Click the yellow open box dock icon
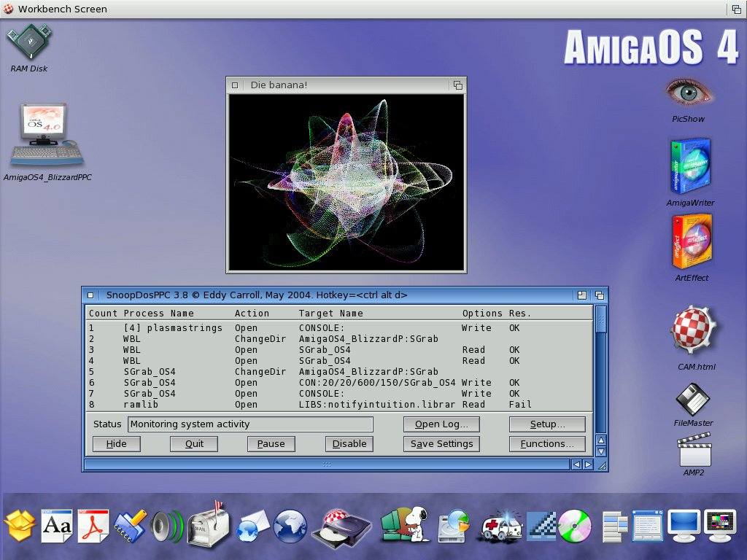The image size is (747, 560). 20,526
